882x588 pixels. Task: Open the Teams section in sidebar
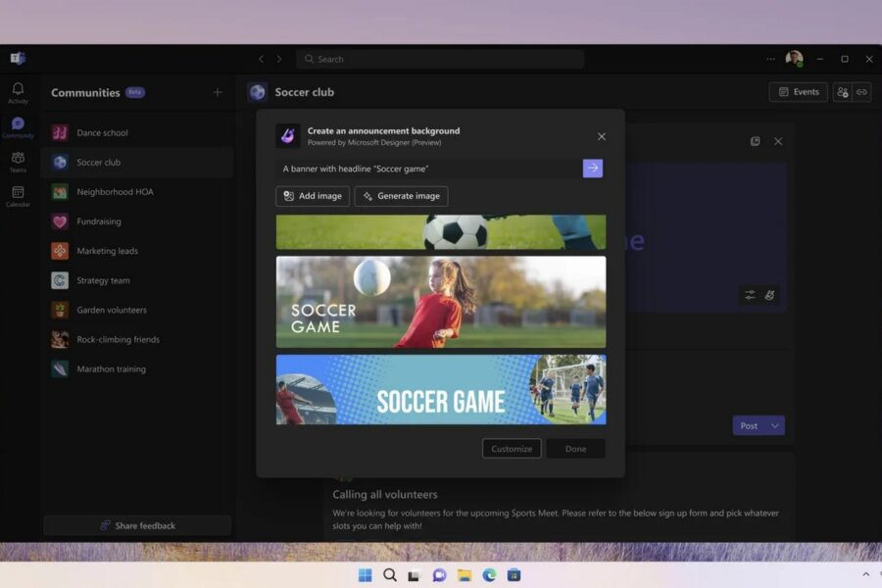[x=18, y=162]
